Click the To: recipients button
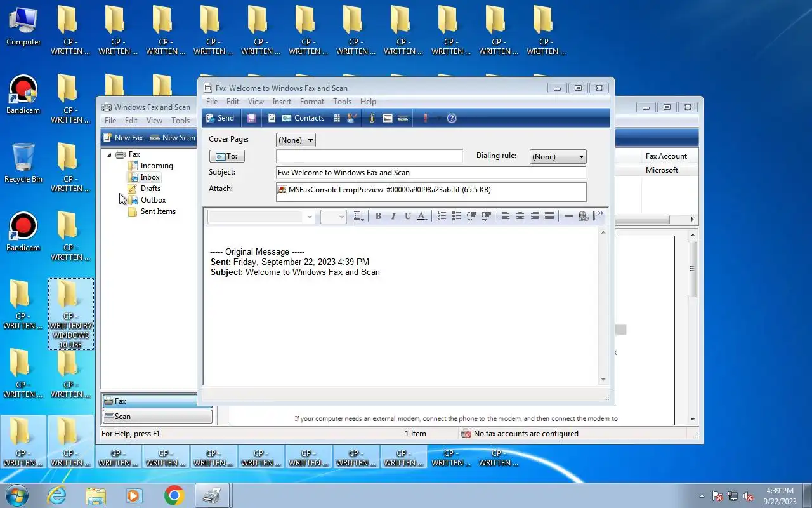This screenshot has width=812, height=508. [226, 156]
